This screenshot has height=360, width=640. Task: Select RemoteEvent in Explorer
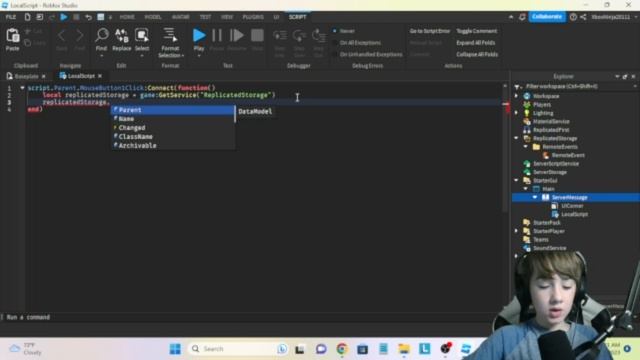coord(568,155)
